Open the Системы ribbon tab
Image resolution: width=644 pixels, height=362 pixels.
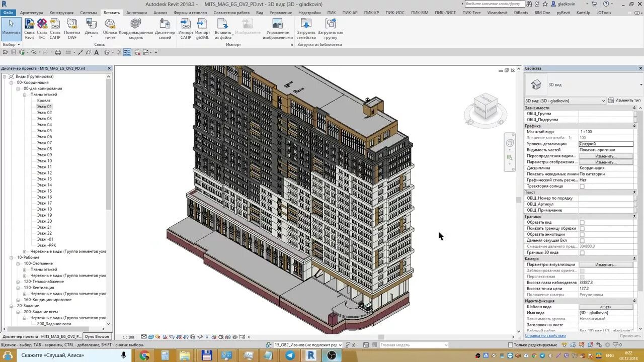(x=89, y=13)
